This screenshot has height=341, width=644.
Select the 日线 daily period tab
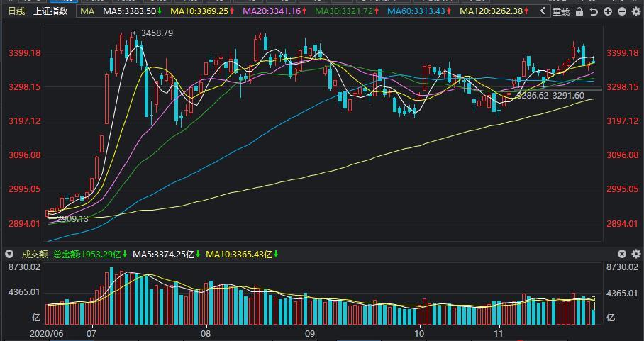[x=16, y=11]
